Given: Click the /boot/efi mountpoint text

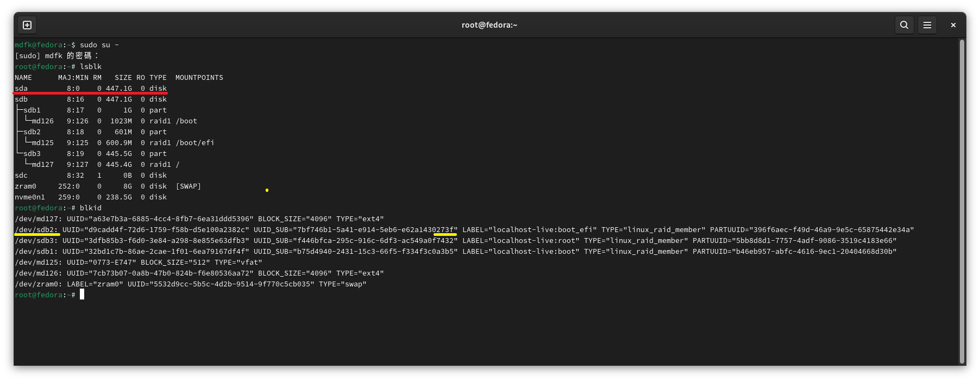Looking at the screenshot, I should (195, 143).
